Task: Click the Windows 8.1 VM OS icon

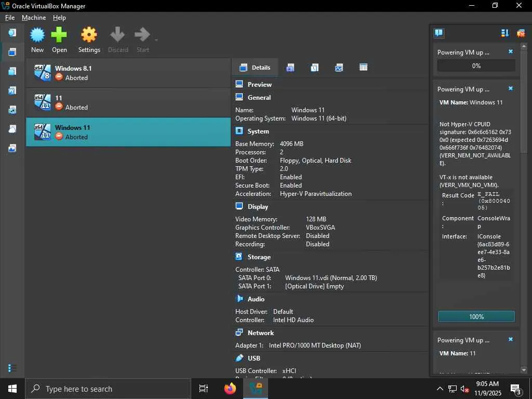Action: tap(43, 73)
